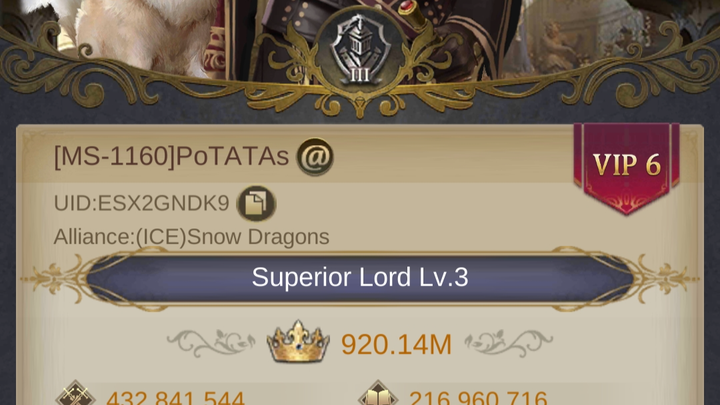
Task: Copy the UID using the copy icon
Action: [x=256, y=203]
